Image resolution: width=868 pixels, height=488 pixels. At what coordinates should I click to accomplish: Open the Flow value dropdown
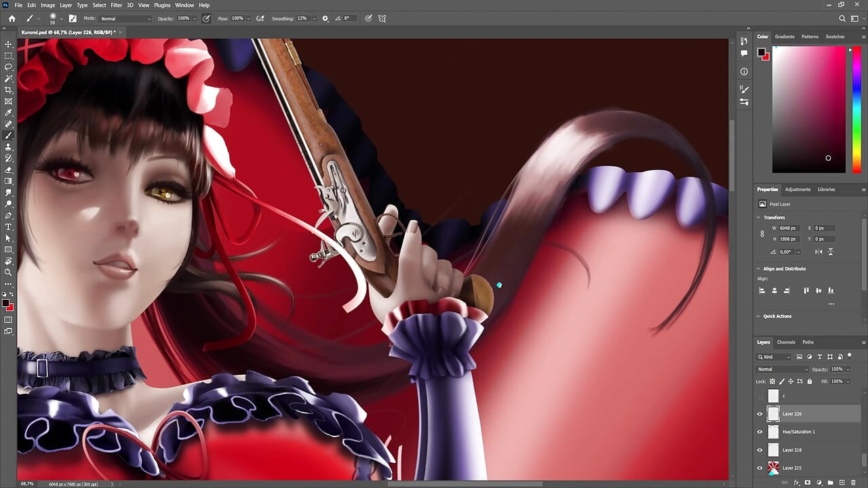(248, 18)
